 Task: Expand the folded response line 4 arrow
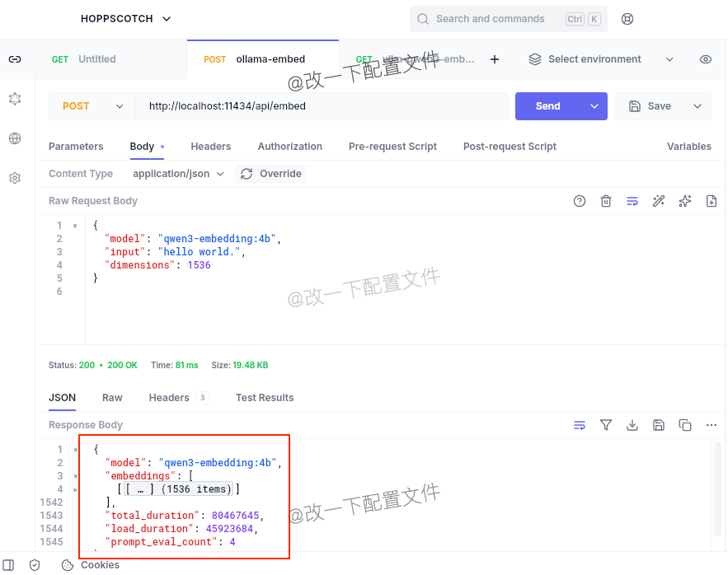click(76, 489)
